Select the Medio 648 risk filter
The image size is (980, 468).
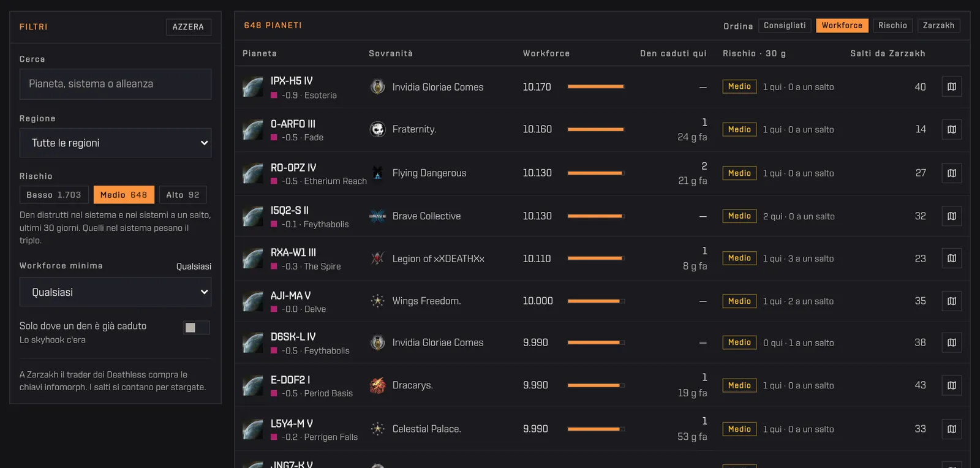pyautogui.click(x=124, y=195)
